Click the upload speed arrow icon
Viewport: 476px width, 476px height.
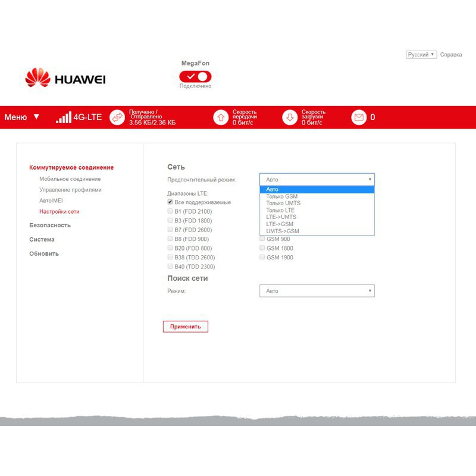click(221, 117)
